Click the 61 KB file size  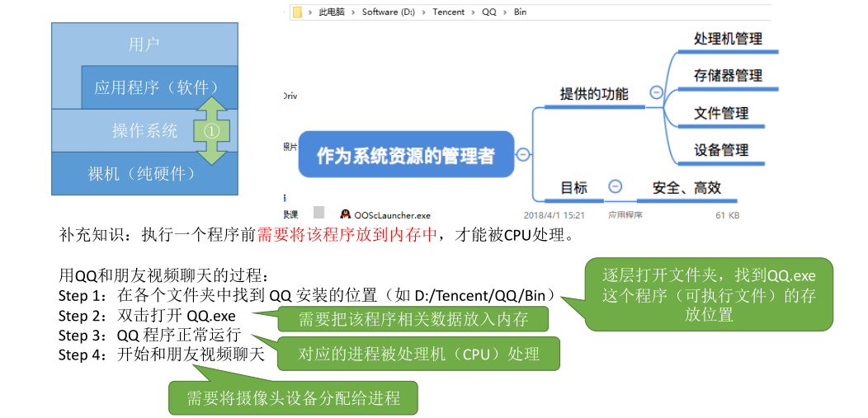pyautogui.click(x=728, y=216)
